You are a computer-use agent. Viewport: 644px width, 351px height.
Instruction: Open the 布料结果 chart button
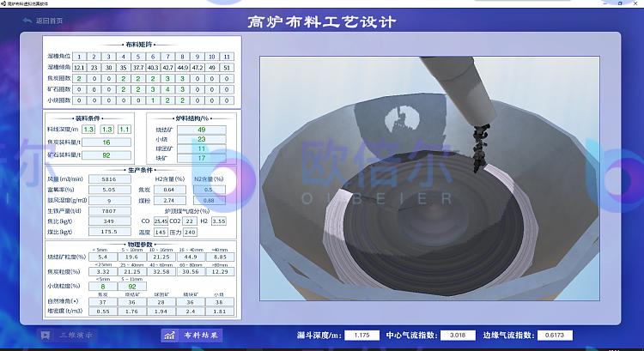tap(191, 336)
